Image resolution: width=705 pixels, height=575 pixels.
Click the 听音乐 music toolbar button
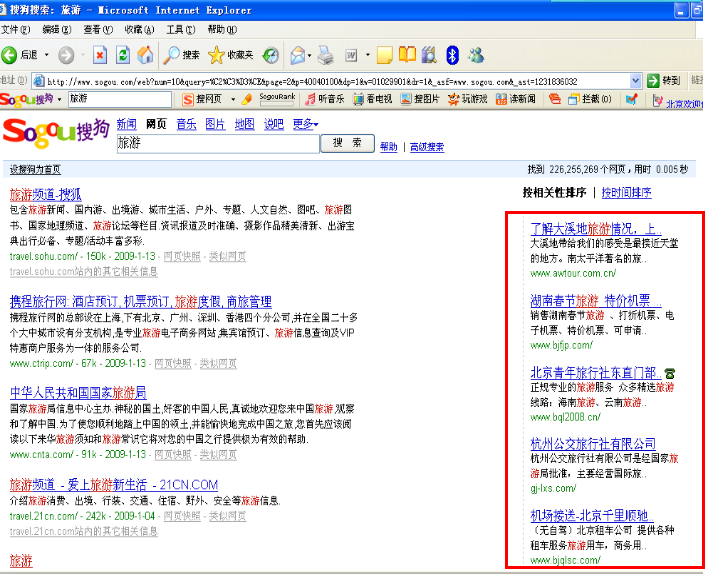[324, 99]
